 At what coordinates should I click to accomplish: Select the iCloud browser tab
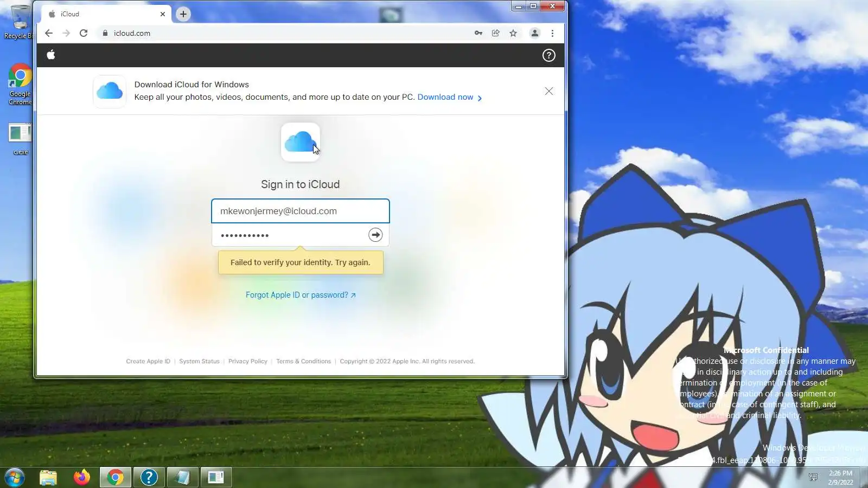[106, 14]
